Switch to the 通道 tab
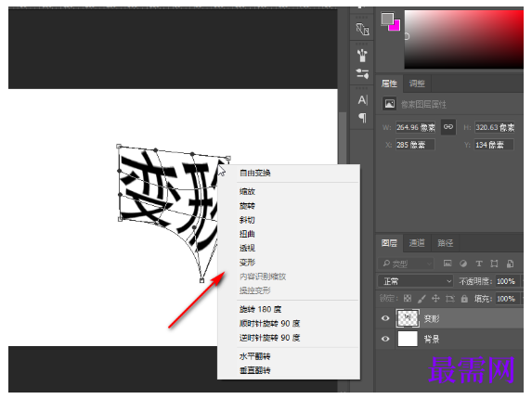Viewport: 532px width, 399px height. point(417,243)
